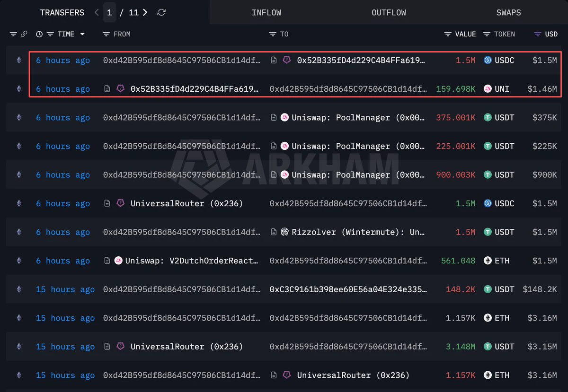Click the UniversalRouter icon in the 3.148M USDT row
This screenshot has height=392, width=568.
(121, 347)
